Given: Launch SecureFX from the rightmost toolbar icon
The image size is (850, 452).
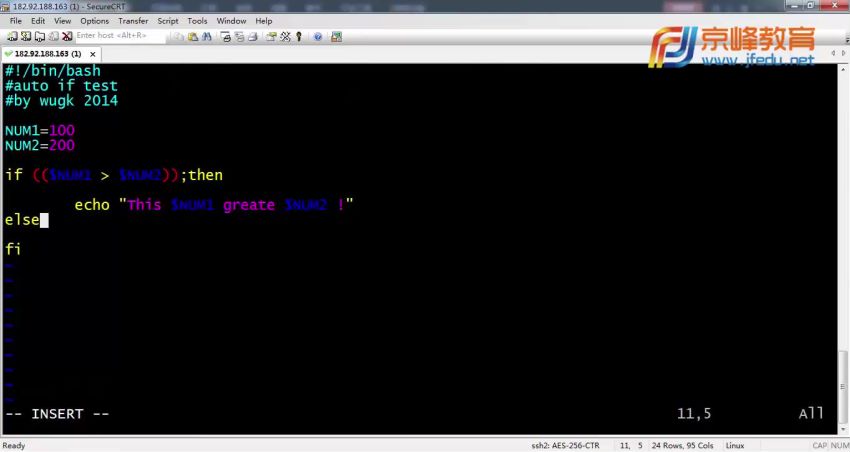Looking at the screenshot, I should point(336,36).
